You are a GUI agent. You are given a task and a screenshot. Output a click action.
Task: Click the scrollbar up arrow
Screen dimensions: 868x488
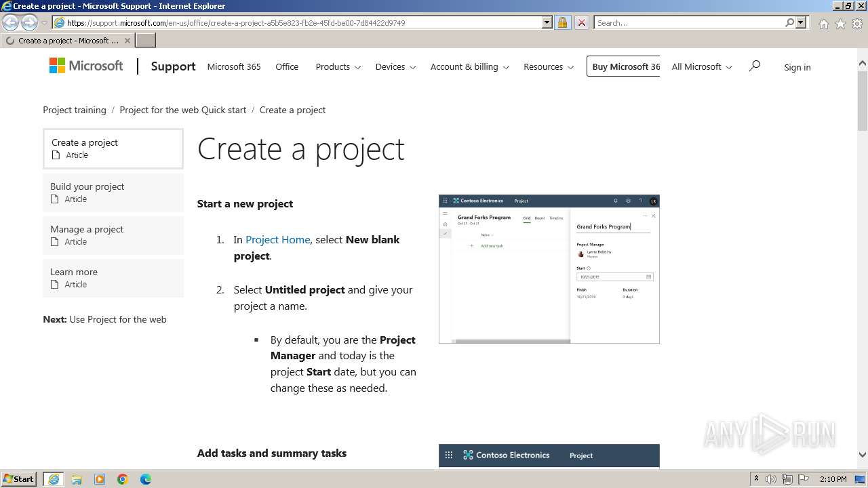click(x=862, y=63)
